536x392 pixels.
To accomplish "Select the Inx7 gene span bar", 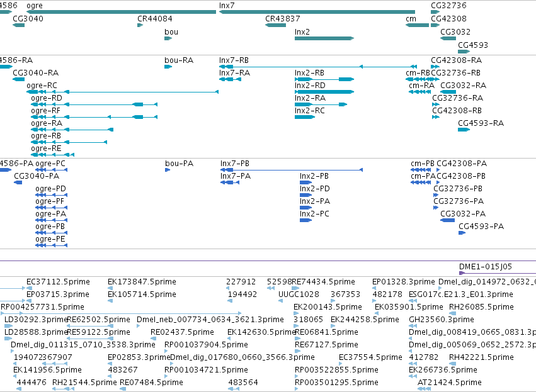I will pos(317,12).
